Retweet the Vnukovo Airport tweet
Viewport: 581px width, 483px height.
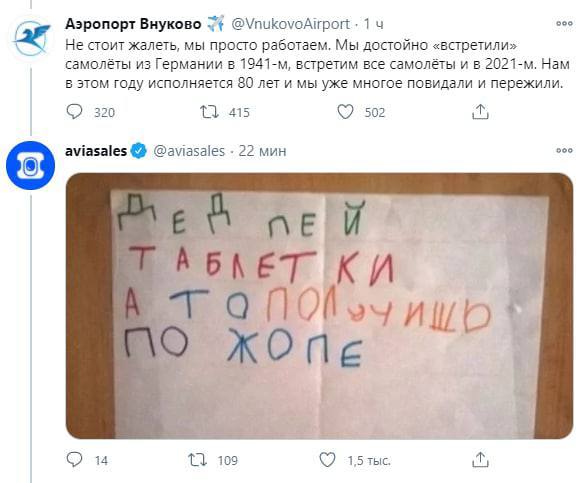(209, 111)
